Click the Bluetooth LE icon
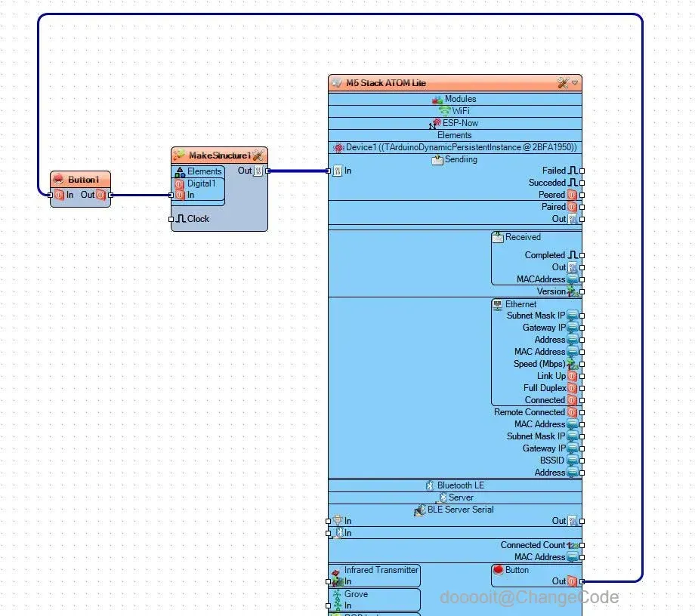This screenshot has height=616, width=695. pyautogui.click(x=430, y=486)
